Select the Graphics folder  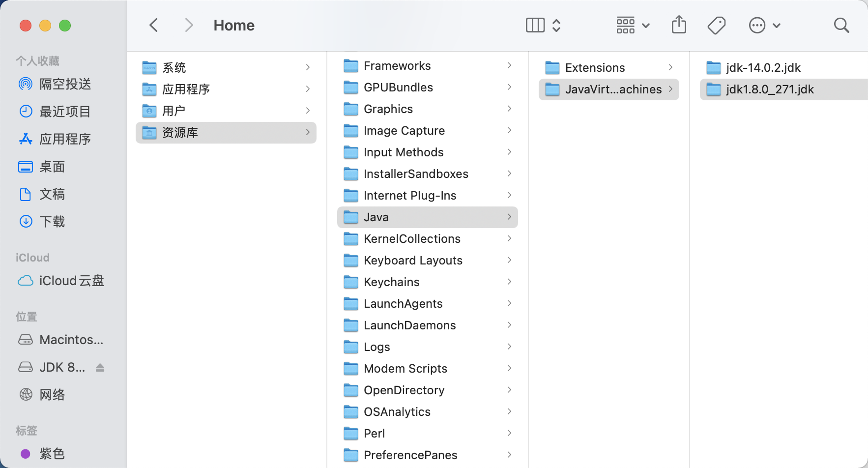[428, 109]
